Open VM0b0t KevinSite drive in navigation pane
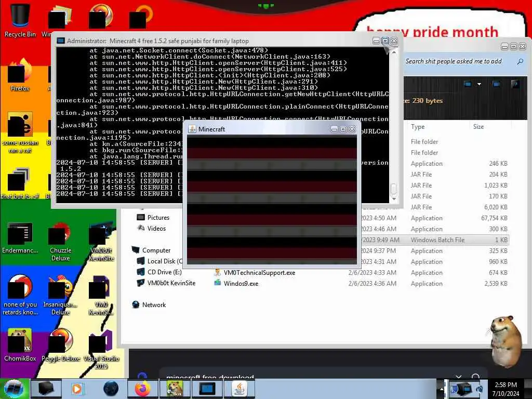 (x=166, y=283)
